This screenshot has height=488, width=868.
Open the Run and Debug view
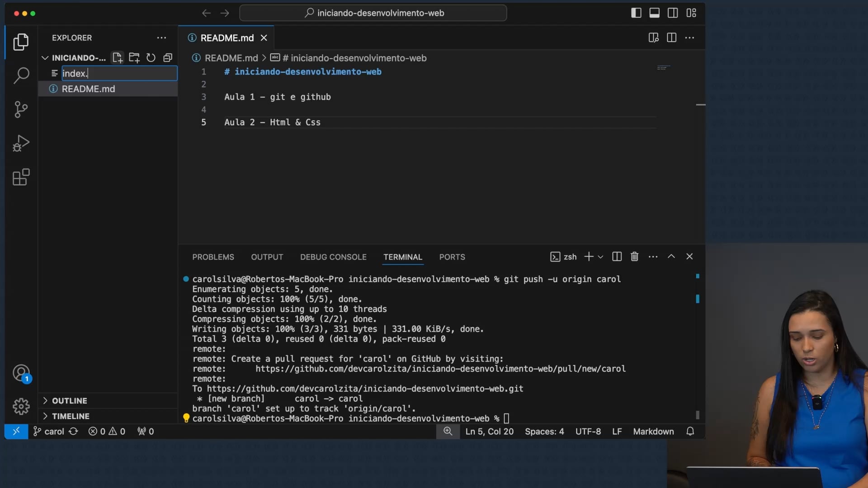pos(21,143)
